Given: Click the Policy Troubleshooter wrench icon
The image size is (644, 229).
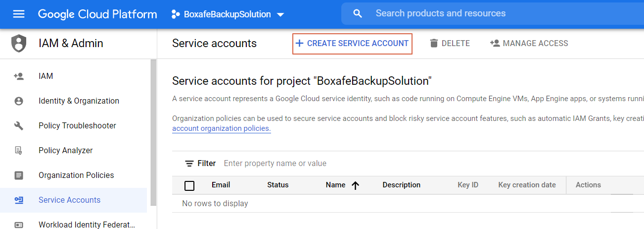Looking at the screenshot, I should tap(19, 126).
